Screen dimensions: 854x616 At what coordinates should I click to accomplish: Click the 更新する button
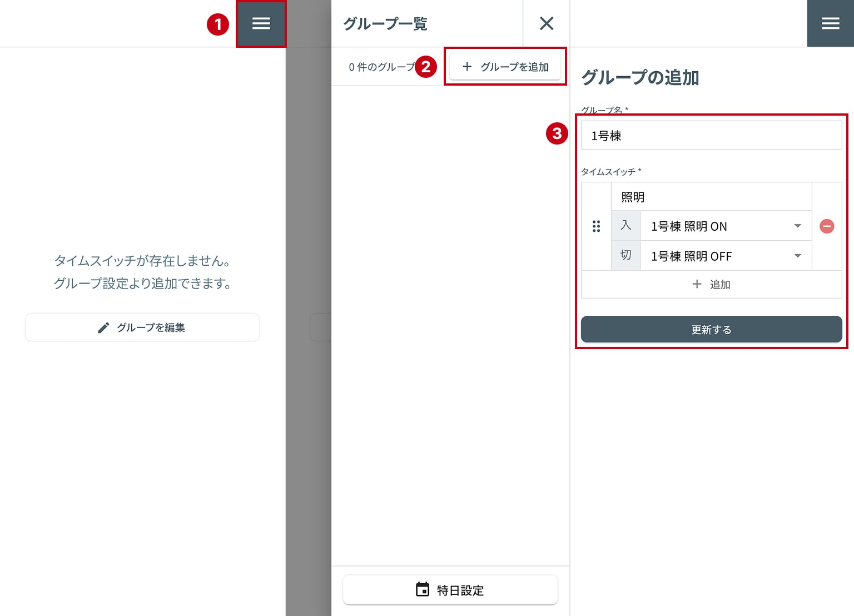pos(711,330)
